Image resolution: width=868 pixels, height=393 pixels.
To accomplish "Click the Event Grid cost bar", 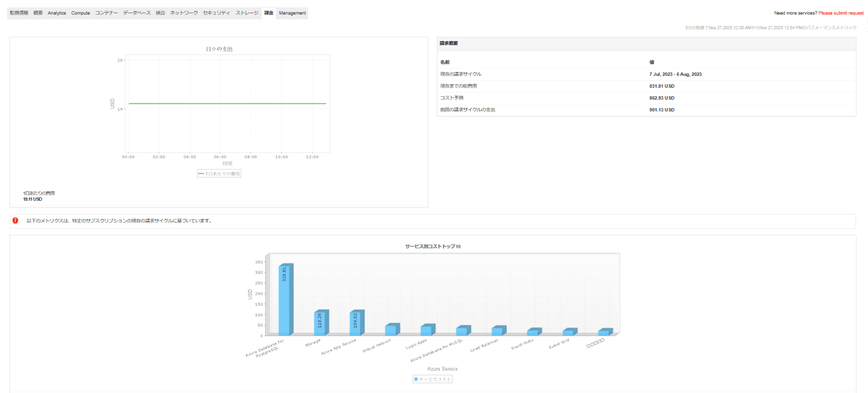I will pos(570,332).
